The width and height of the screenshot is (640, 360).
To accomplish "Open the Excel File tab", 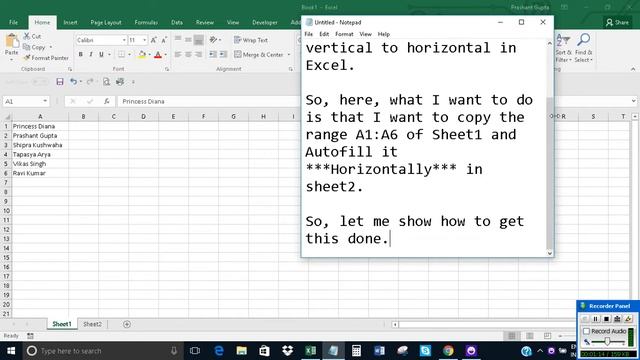I will point(13,22).
